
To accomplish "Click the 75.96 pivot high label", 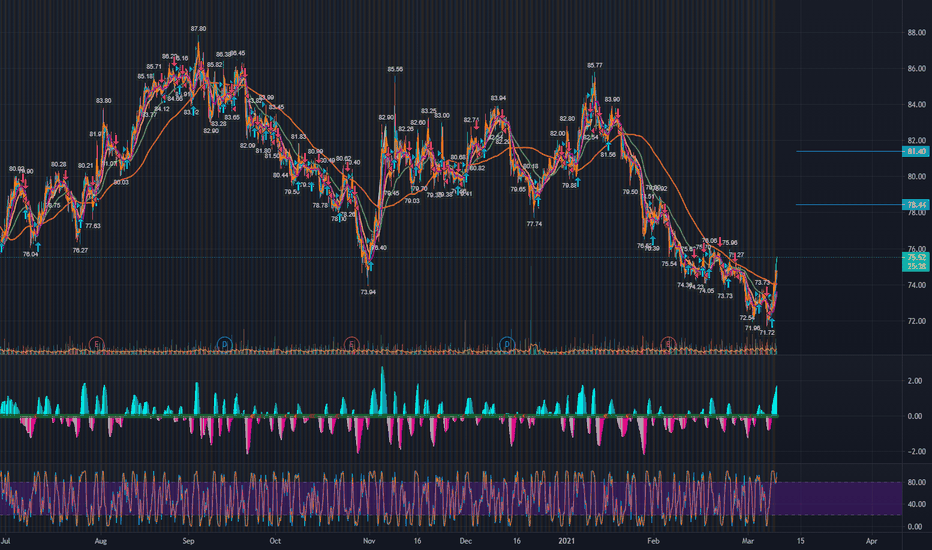I will [x=730, y=243].
